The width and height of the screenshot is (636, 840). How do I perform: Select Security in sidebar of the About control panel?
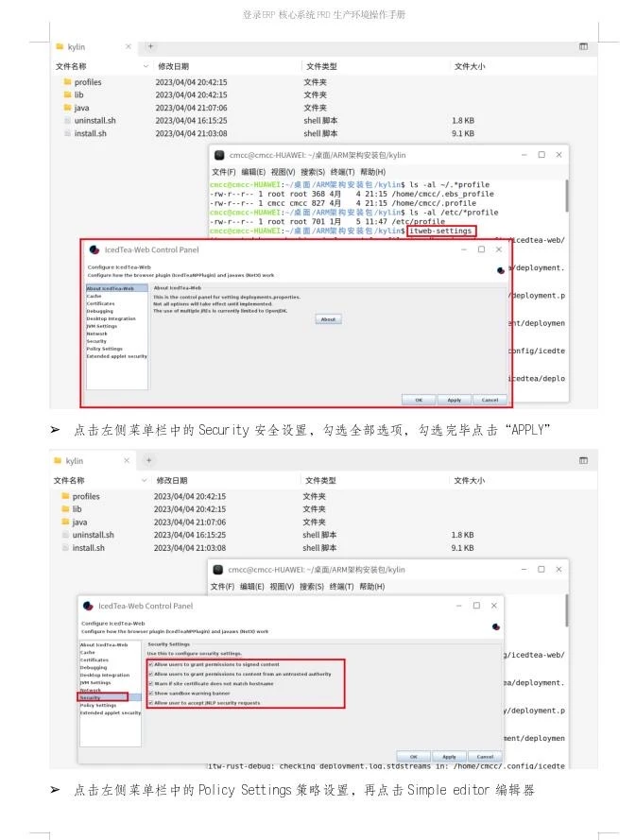pos(96,341)
